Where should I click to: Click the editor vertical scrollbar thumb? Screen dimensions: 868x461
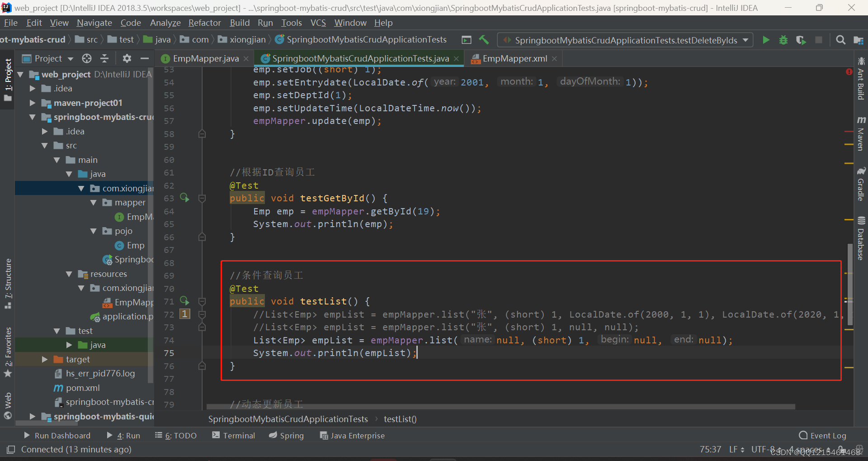tap(850, 284)
